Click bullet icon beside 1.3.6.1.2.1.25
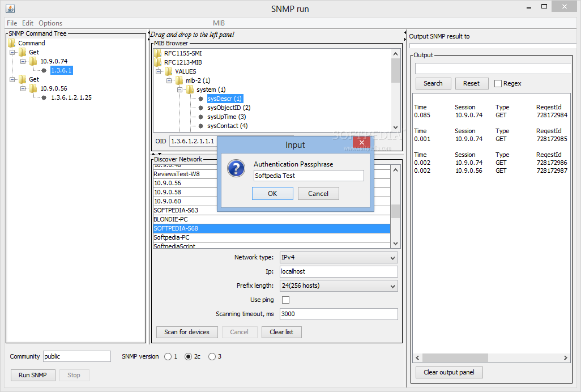 tap(44, 97)
